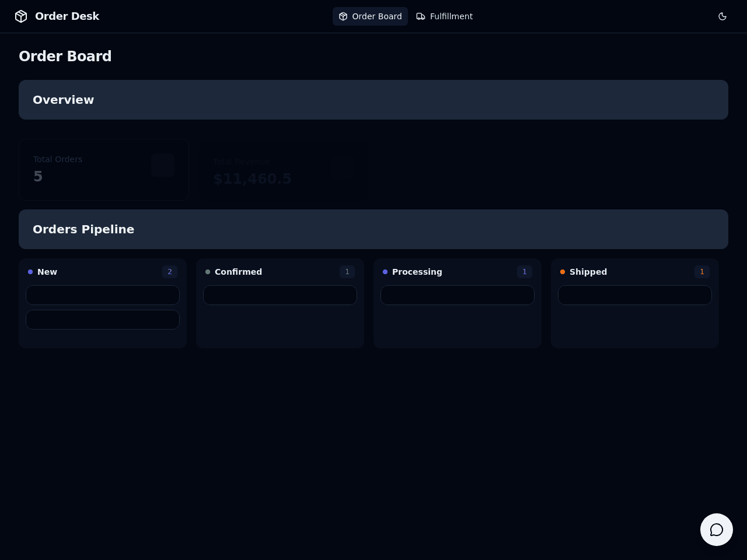Screen dimensions: 747x560
Task: Select the Total Orders stat card
Action: coord(104,170)
